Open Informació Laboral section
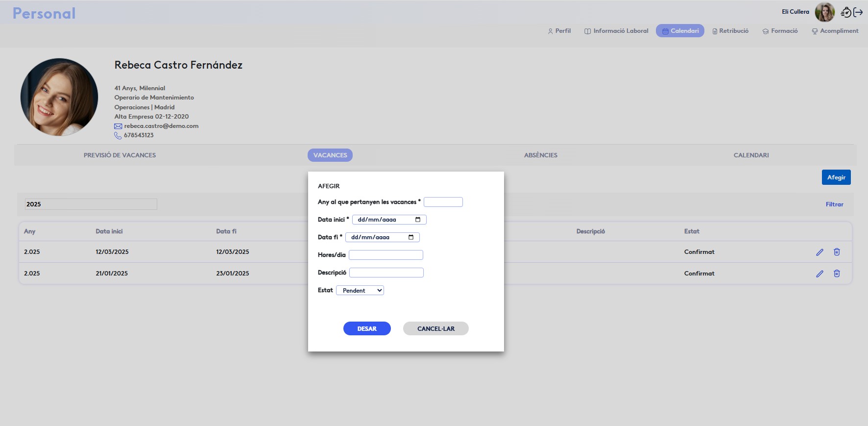The image size is (868, 426). (x=616, y=31)
